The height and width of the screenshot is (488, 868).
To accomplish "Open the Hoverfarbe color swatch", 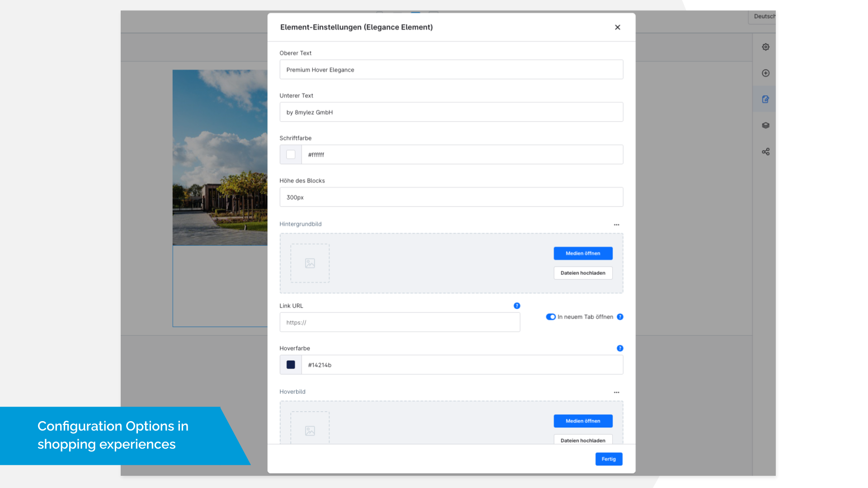I will tap(291, 365).
